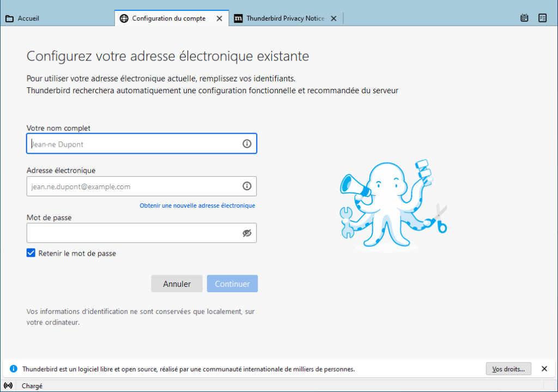Click info icon in full name field
The height and width of the screenshot is (392, 558).
pyautogui.click(x=247, y=143)
